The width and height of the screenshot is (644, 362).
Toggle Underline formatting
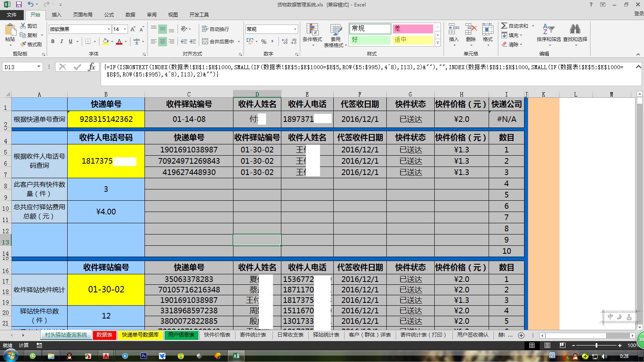pyautogui.click(x=70, y=41)
